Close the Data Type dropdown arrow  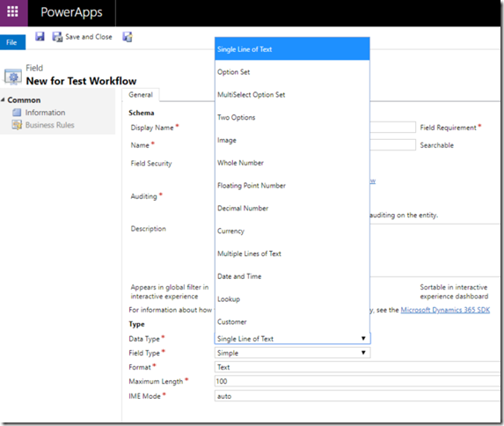click(x=363, y=339)
